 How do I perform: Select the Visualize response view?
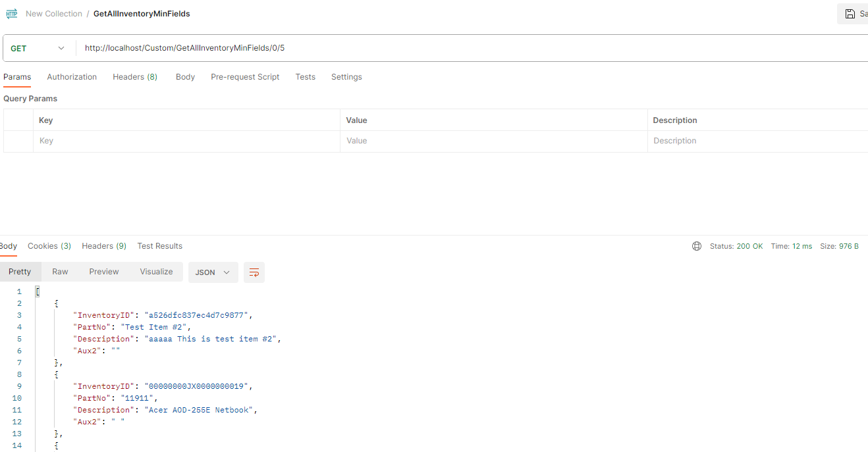click(x=156, y=272)
